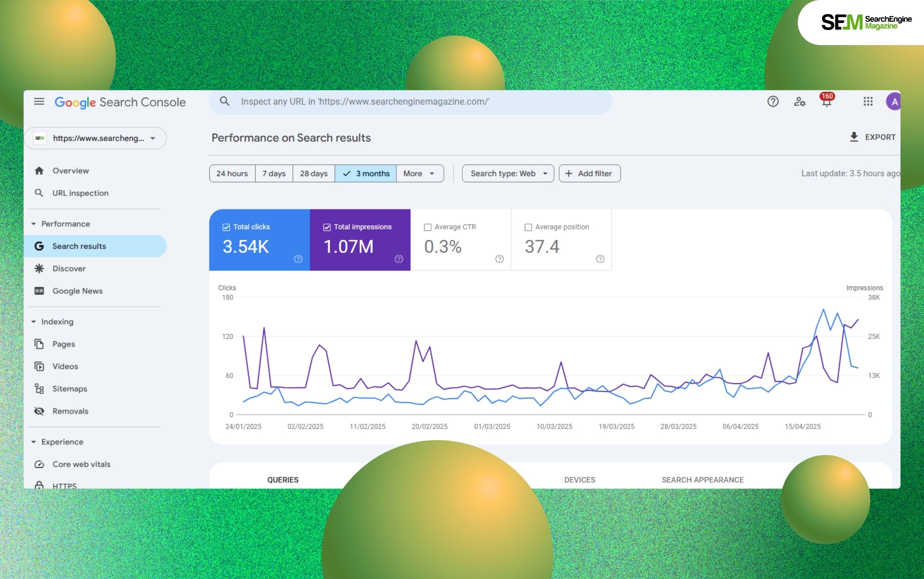Switch to the DEVICES tab
Viewport: 924px width, 579px height.
pyautogui.click(x=580, y=480)
